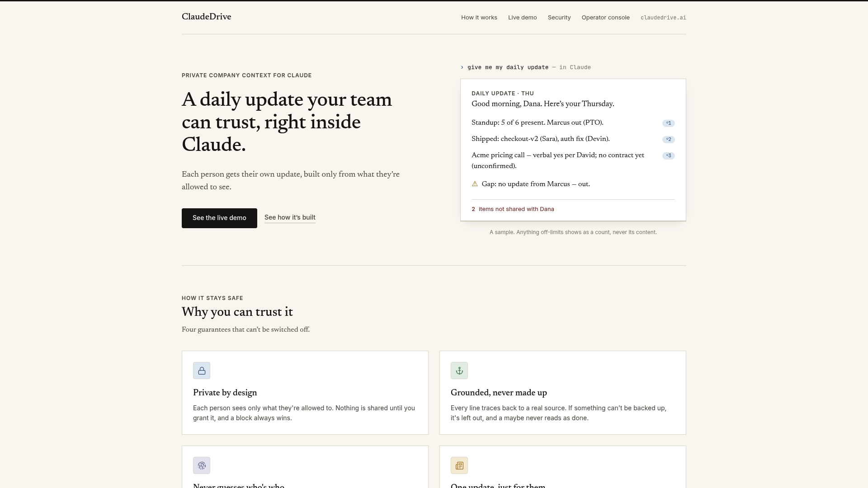The width and height of the screenshot is (868, 488).
Task: Click the anchor icon for Grounded card
Action: pyautogui.click(x=459, y=371)
